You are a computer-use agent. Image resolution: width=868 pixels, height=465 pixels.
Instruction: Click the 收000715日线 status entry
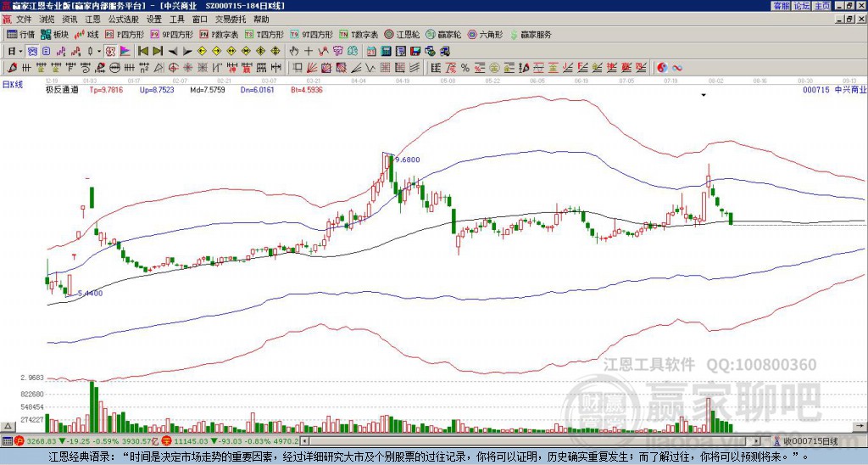[810, 441]
